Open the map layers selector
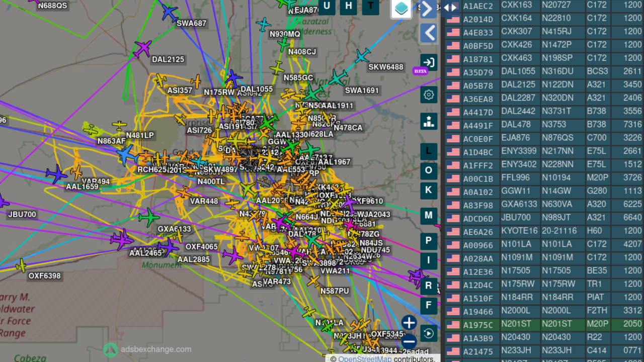644x362 pixels. (x=401, y=8)
